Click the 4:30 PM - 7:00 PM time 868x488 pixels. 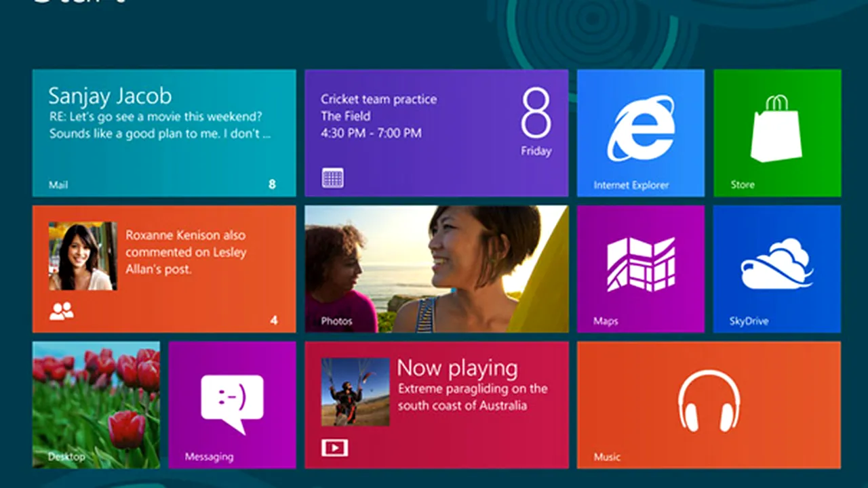point(371,133)
